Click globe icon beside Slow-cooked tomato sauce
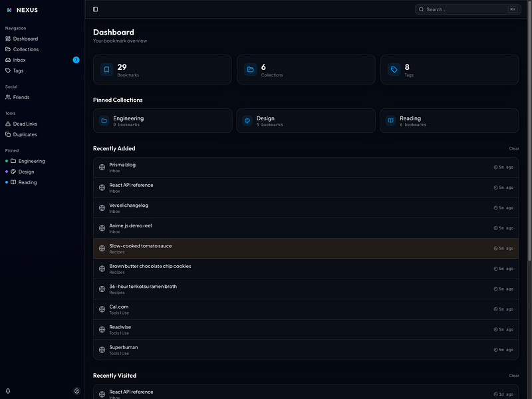Image resolution: width=532 pixels, height=399 pixels. coord(102,248)
